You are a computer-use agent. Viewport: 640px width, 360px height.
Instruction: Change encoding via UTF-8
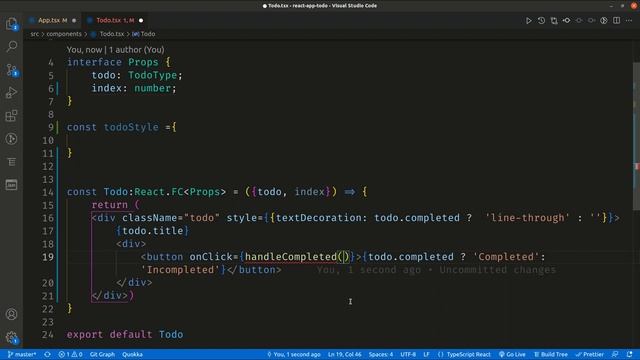(408, 354)
